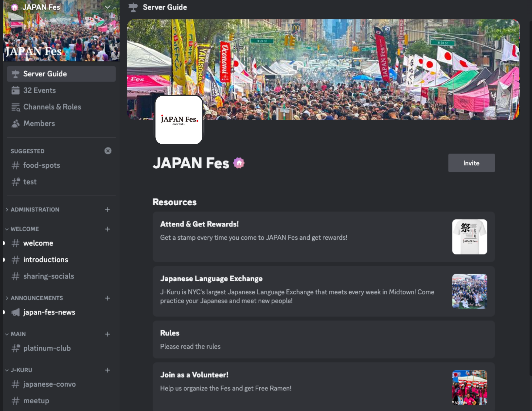Open the japan-fes-news announcement channel
532x411 pixels.
[x=49, y=312]
